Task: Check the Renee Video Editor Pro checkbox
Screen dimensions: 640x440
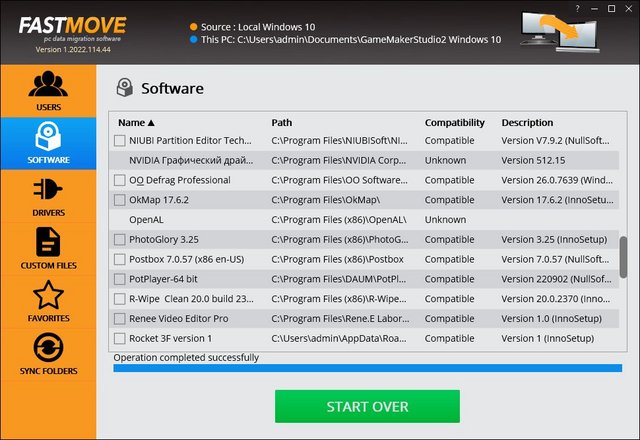Action: 120,319
